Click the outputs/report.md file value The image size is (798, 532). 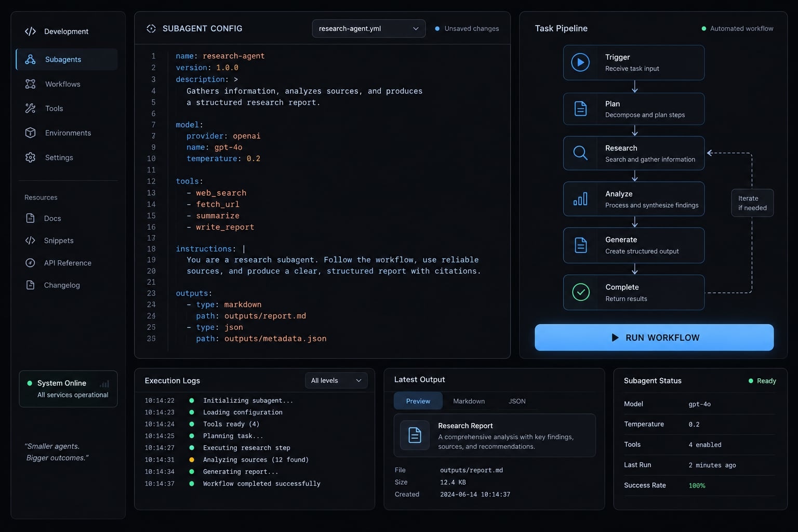click(x=471, y=470)
